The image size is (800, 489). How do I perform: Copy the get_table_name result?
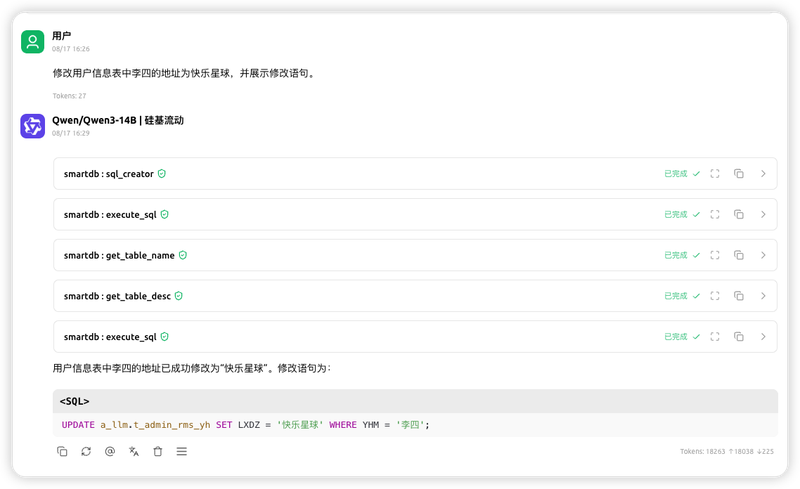(x=739, y=255)
